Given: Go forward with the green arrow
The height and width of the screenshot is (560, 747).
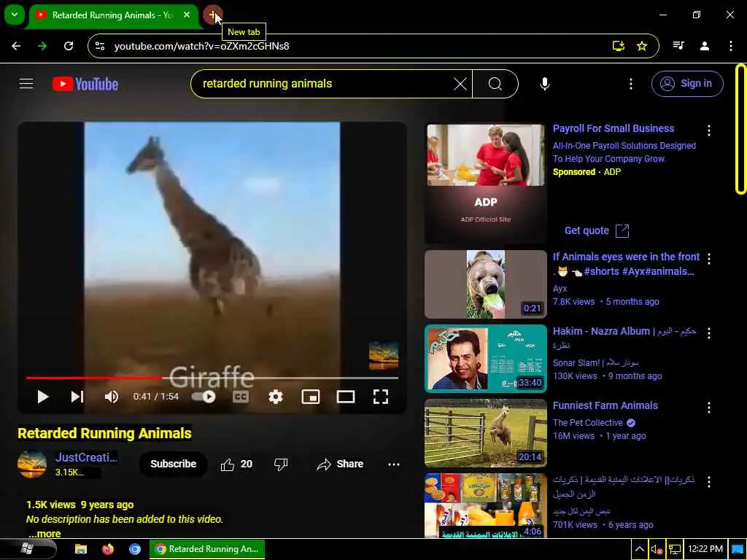Looking at the screenshot, I should tap(42, 46).
